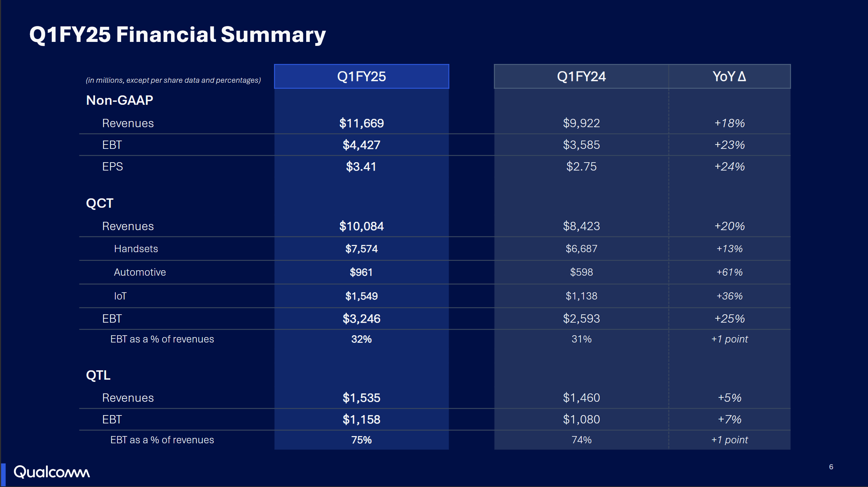Click the Non-GAAP EPS value $3.41
This screenshot has height=487, width=868.
point(362,167)
